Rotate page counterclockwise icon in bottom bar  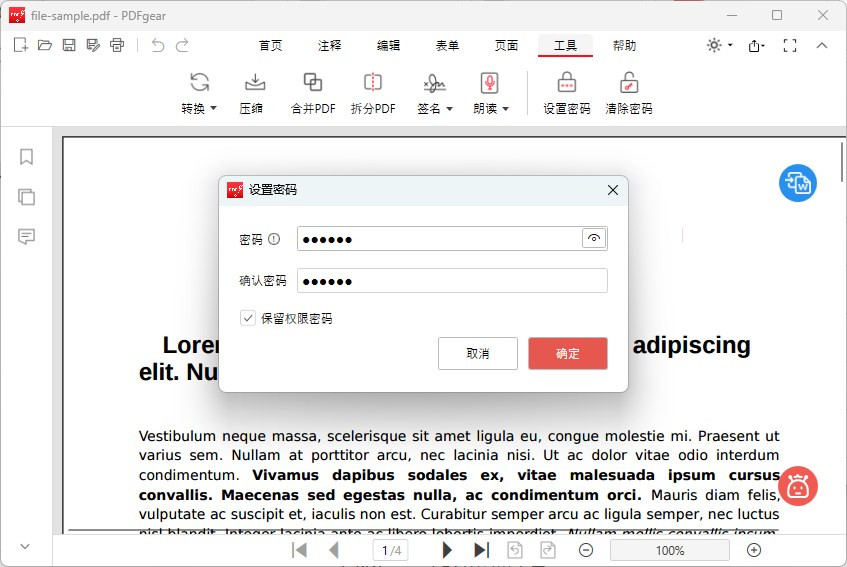[515, 550]
